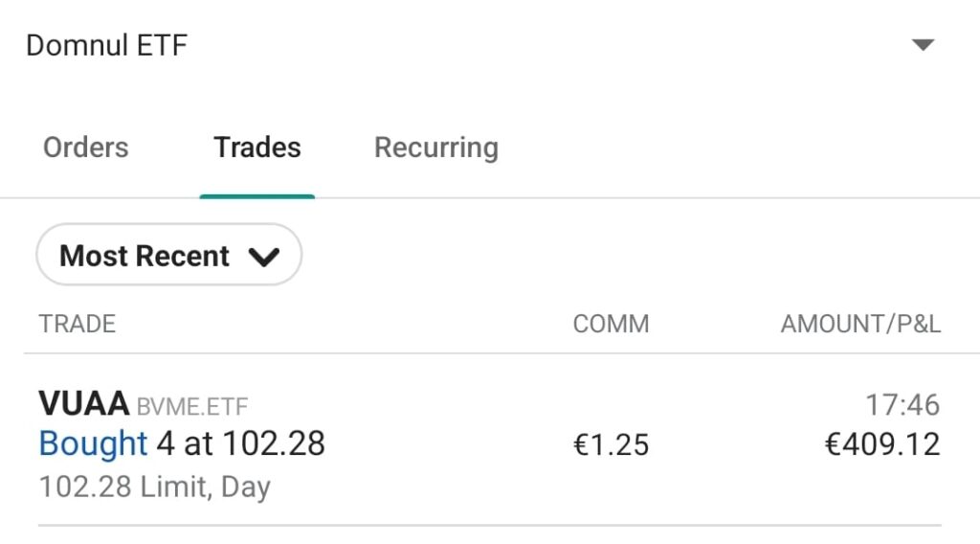Click the green underline beneath Trades tab
The width and height of the screenshot is (980, 544).
coord(256,195)
